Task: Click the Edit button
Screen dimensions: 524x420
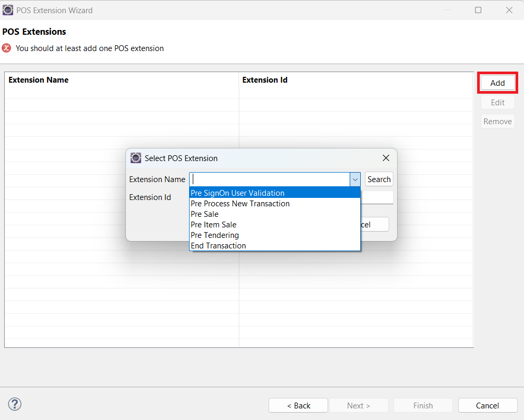Action: [497, 102]
